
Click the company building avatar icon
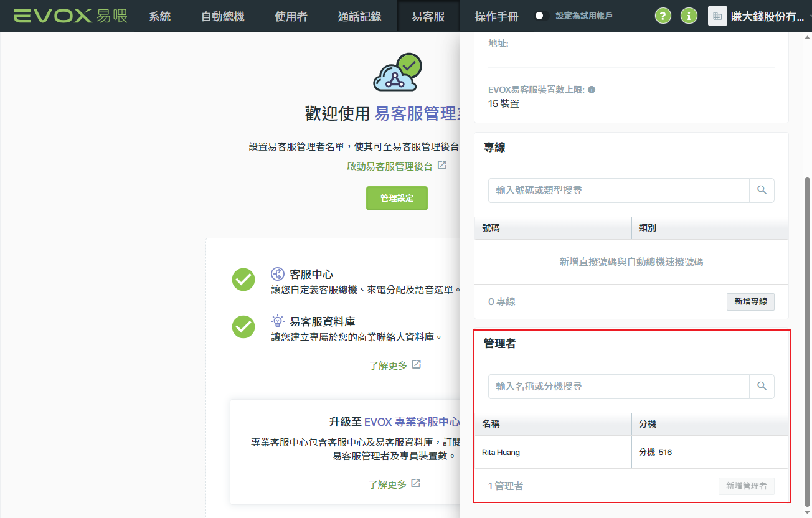click(717, 16)
